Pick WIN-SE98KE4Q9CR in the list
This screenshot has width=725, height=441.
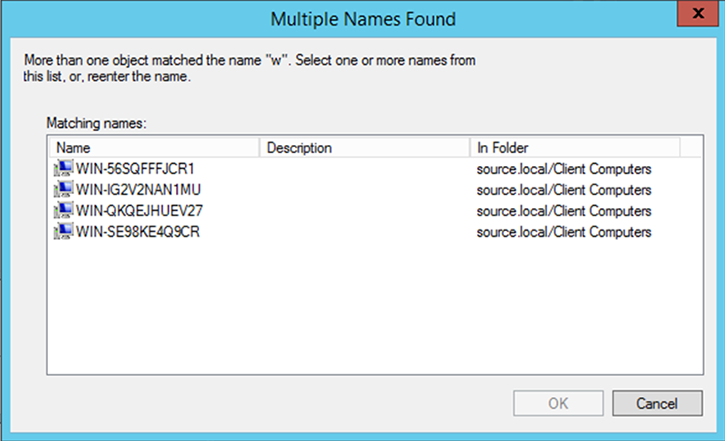(x=138, y=232)
